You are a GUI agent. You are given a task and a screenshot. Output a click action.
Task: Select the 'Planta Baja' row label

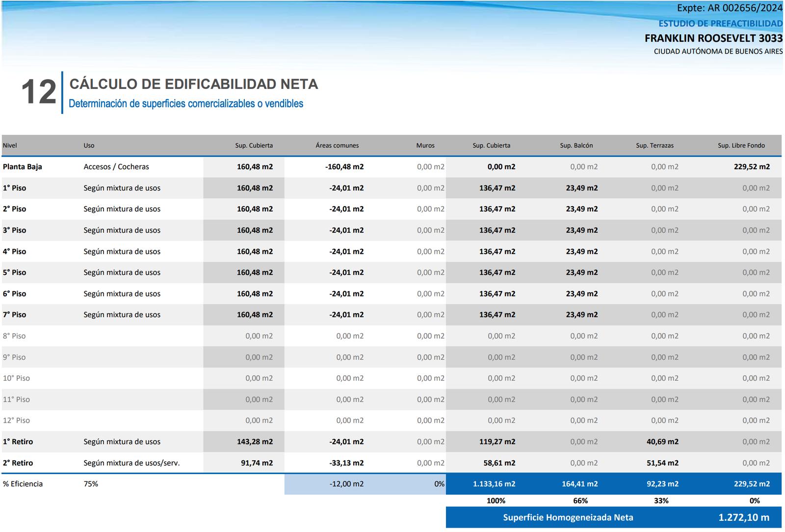click(23, 167)
